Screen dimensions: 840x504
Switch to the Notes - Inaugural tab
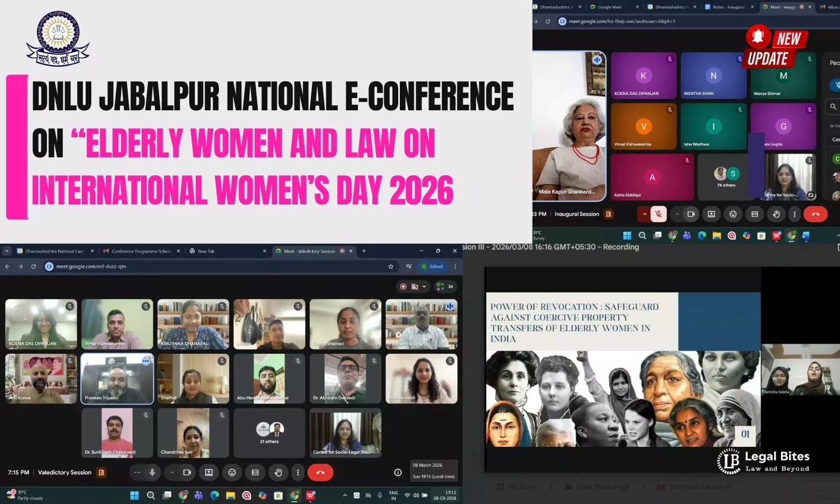point(728,7)
